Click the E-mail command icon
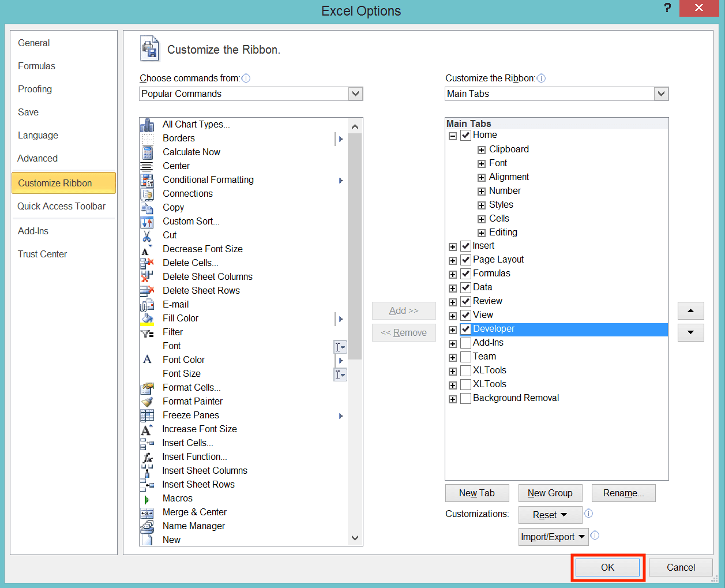The height and width of the screenshot is (588, 725). click(x=147, y=305)
